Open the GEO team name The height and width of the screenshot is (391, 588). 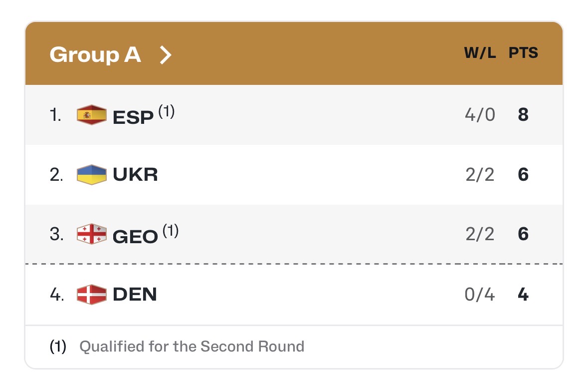click(x=136, y=235)
